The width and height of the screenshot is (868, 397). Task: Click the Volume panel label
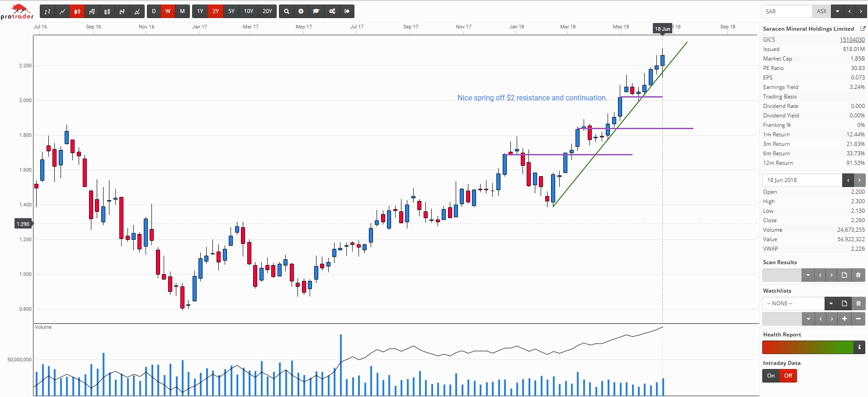[x=43, y=327]
